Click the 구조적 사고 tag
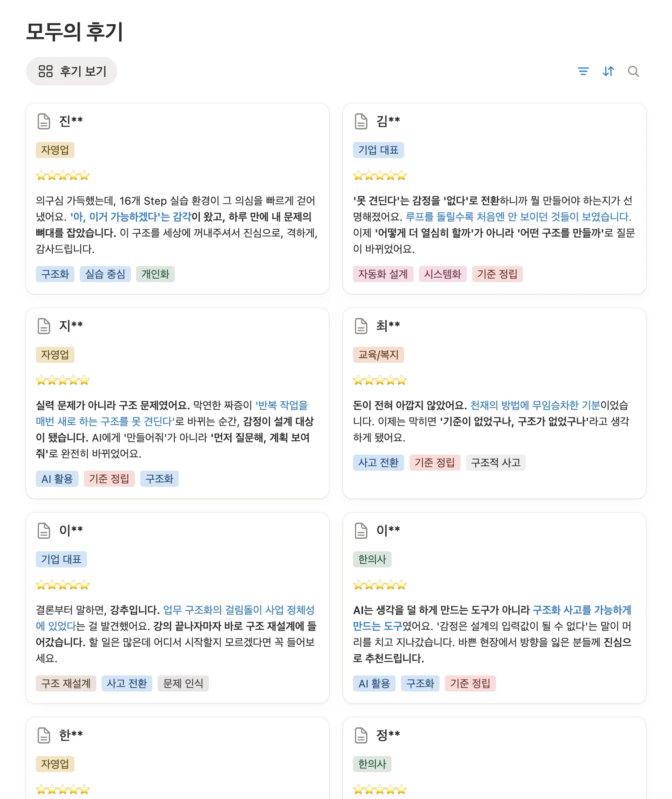 (495, 463)
